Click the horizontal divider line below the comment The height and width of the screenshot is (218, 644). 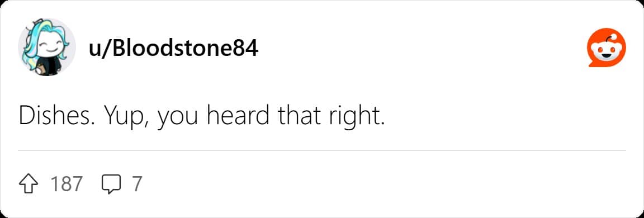(x=321, y=150)
